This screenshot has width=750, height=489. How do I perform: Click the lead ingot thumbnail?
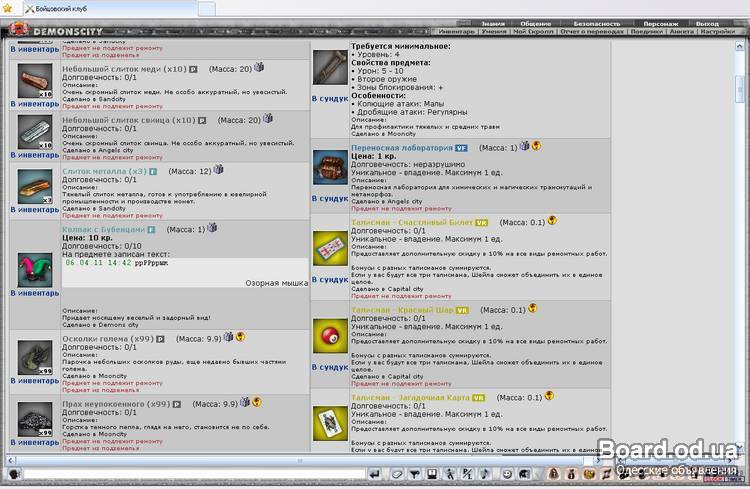(35, 132)
